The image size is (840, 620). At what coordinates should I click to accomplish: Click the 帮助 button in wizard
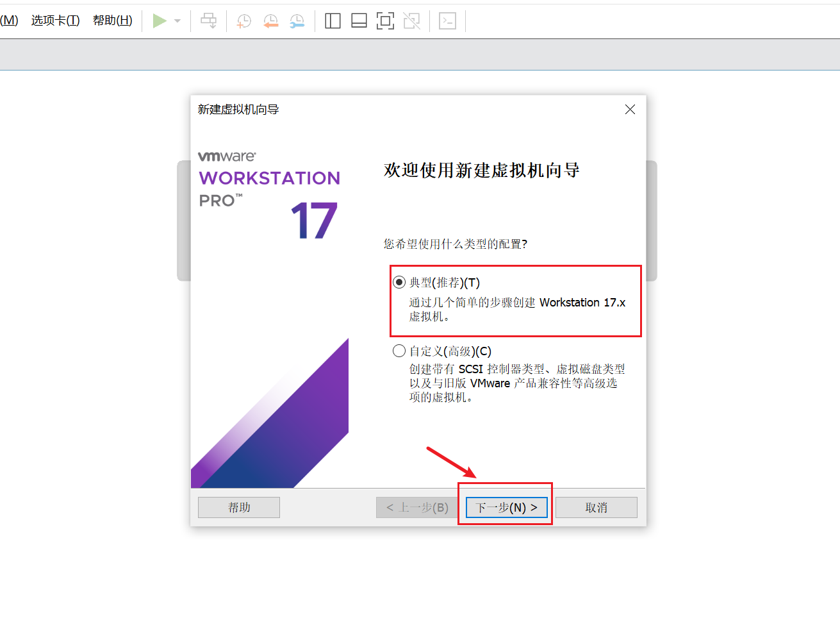pos(239,507)
